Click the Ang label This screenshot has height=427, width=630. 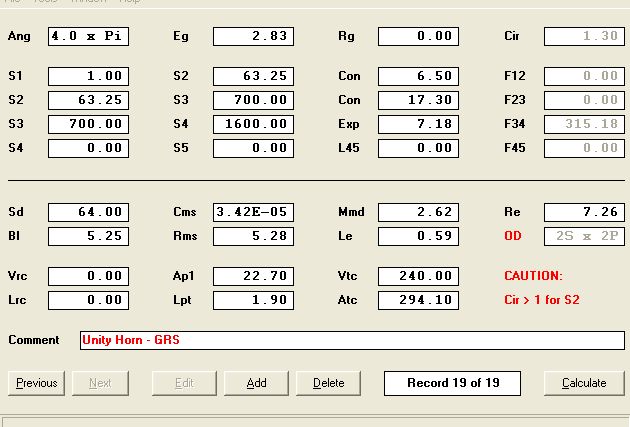point(19,36)
